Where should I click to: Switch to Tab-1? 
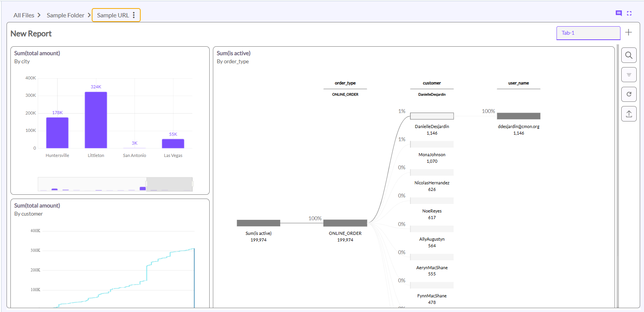point(588,33)
